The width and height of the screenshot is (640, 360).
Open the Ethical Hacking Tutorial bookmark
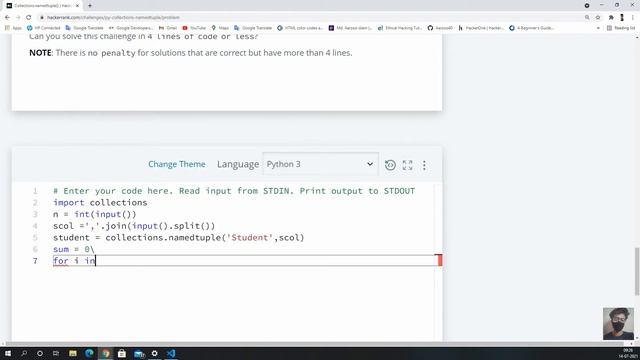(400, 28)
